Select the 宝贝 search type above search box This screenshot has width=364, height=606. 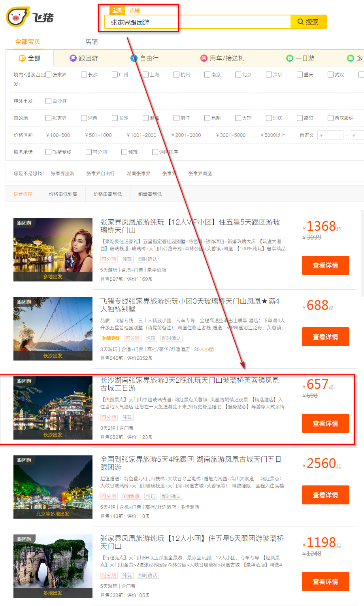pos(117,11)
